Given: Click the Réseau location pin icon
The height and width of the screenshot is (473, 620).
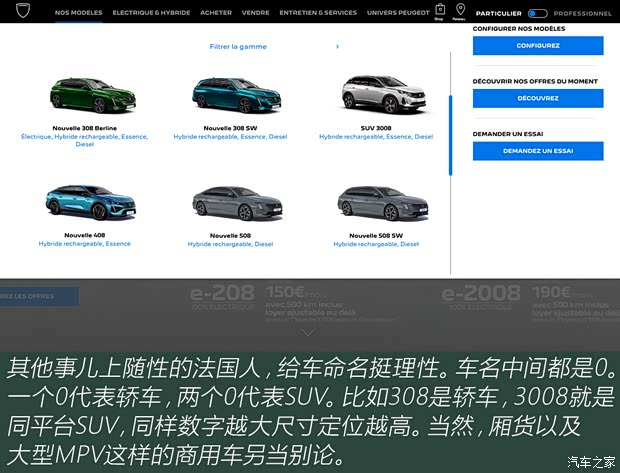Looking at the screenshot, I should (x=459, y=11).
